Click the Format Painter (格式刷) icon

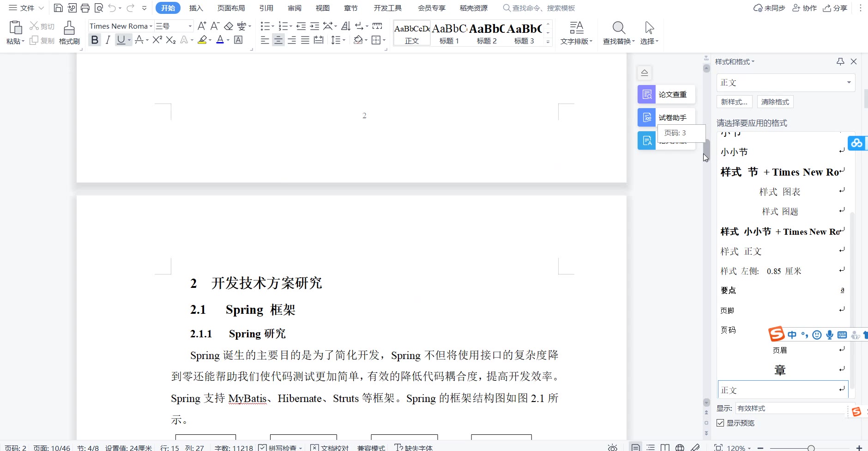69,29
